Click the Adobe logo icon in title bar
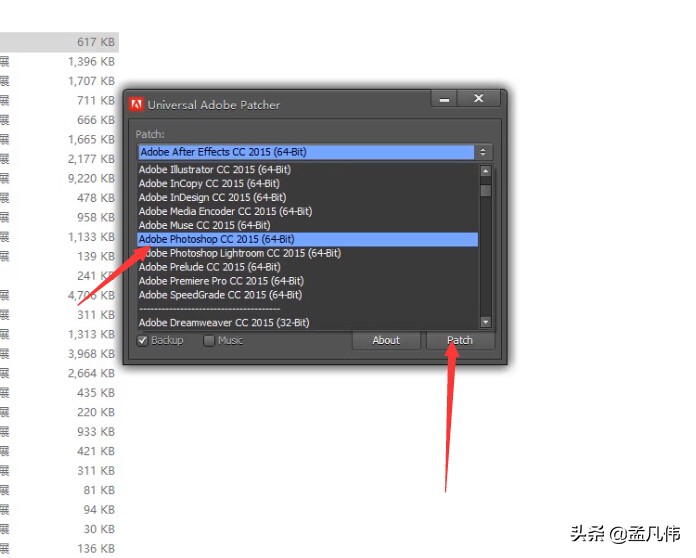 (136, 105)
